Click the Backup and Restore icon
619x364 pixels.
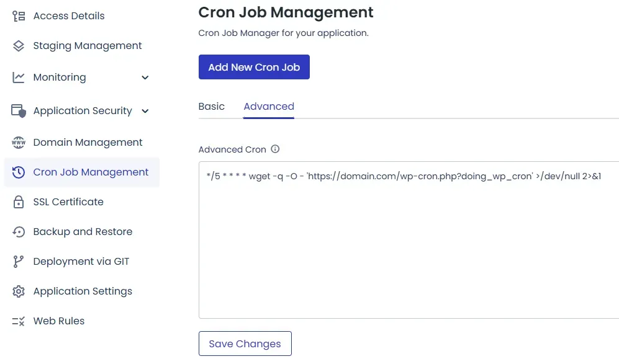pyautogui.click(x=19, y=232)
